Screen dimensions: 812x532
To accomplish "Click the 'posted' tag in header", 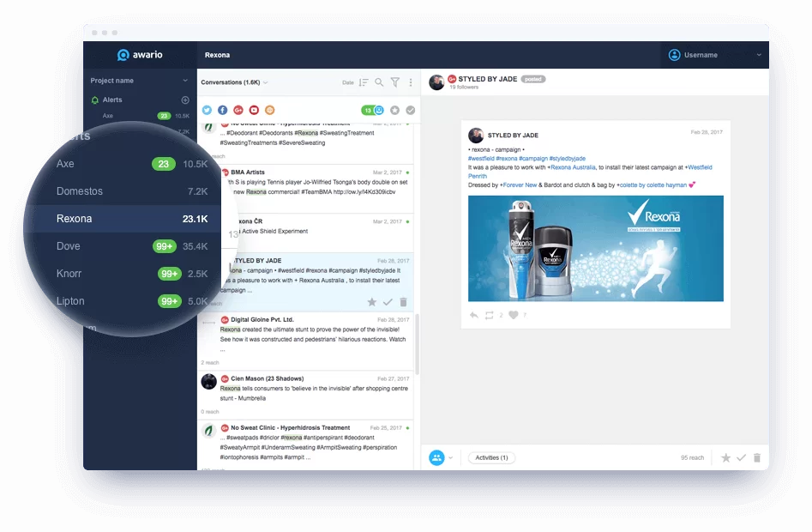I will tap(532, 79).
